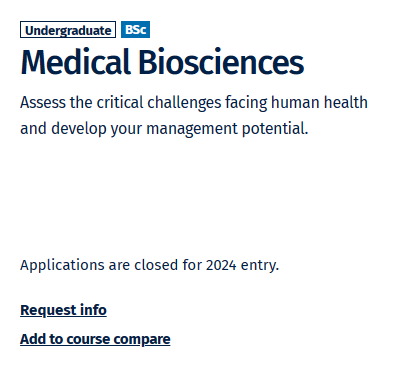Click 'Applications are closed for 2024 entry' notice
Screen dimensions: 414x368
point(149,265)
